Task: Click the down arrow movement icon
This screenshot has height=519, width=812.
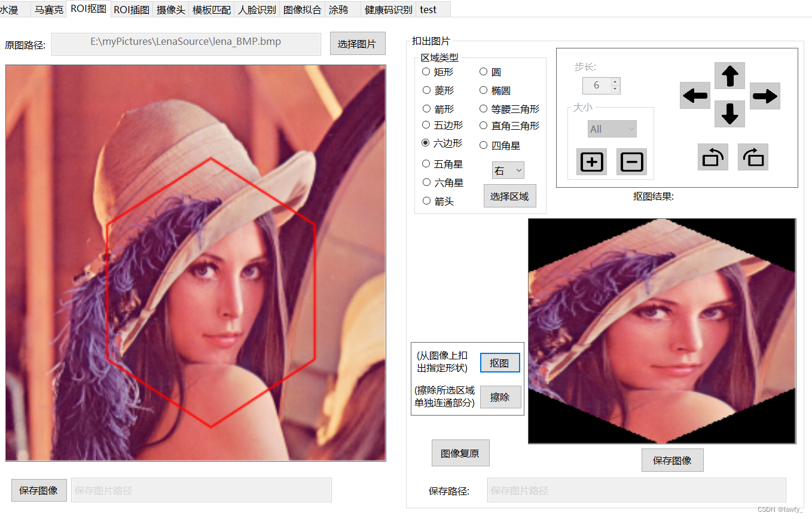Action: click(x=729, y=114)
